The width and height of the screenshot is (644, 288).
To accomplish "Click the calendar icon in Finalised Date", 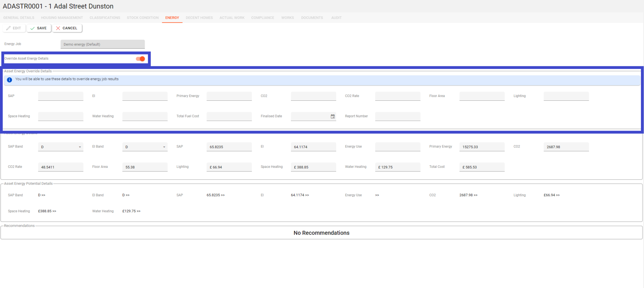I will coord(332,116).
